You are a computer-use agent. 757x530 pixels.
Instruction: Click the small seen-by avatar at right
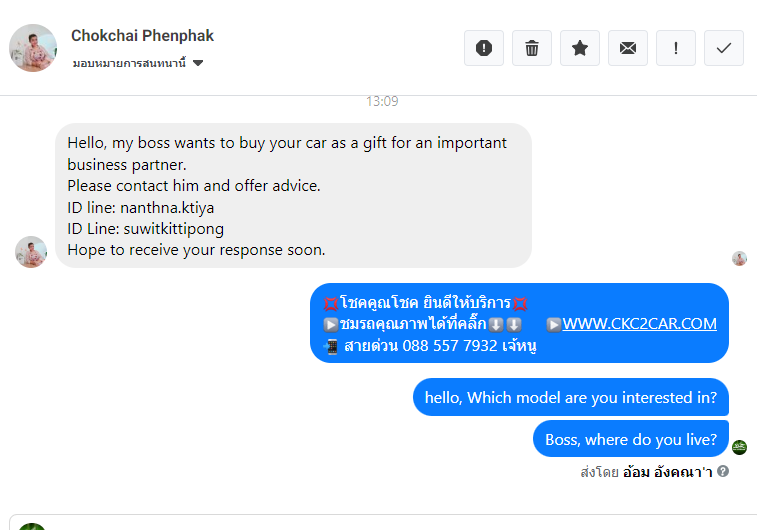739,258
